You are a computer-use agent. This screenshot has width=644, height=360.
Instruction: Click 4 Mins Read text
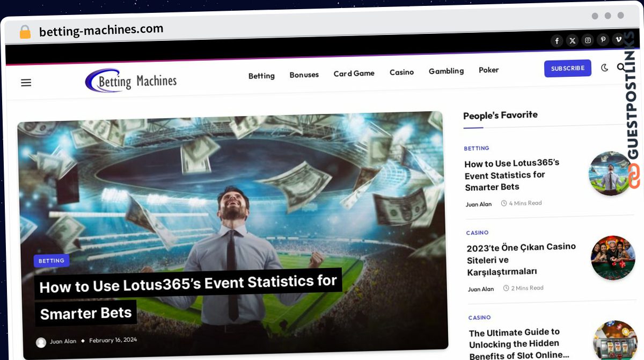(x=525, y=203)
